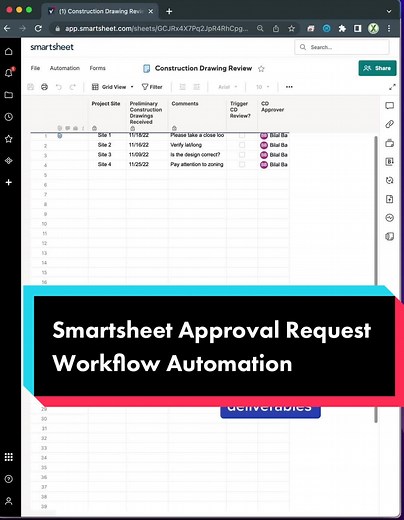Click the Redo arrow icon
The width and height of the screenshot is (404, 520).
(72, 87)
